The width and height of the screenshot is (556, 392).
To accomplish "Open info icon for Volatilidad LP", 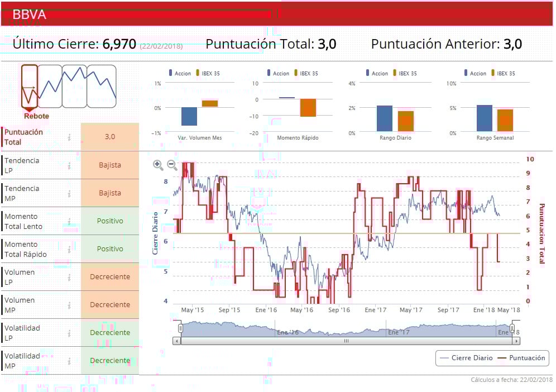I will (x=69, y=333).
